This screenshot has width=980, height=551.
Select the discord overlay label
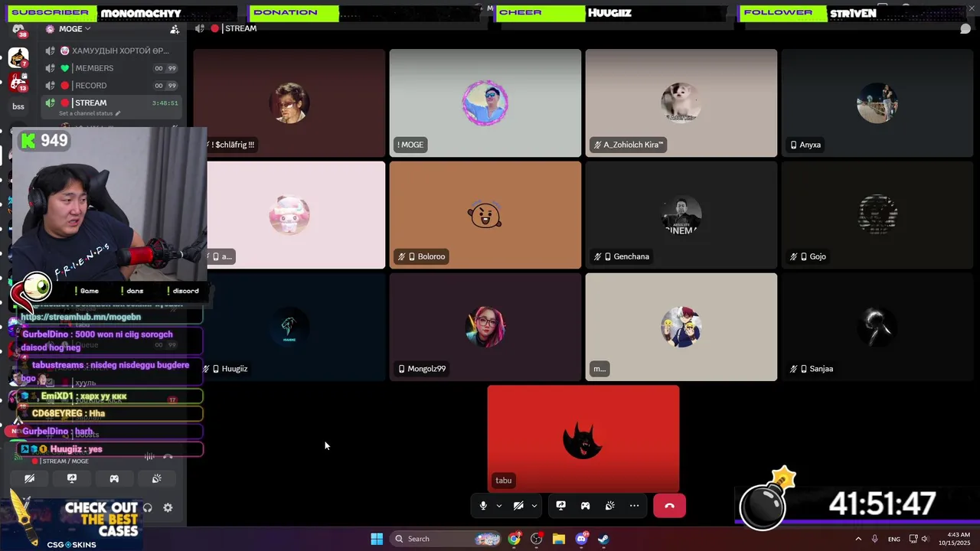pyautogui.click(x=185, y=291)
